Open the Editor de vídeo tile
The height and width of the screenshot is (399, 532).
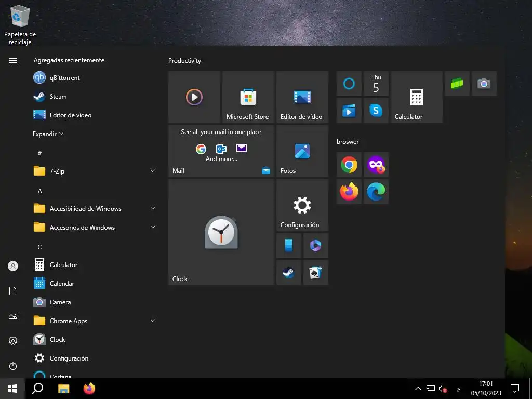point(302,97)
